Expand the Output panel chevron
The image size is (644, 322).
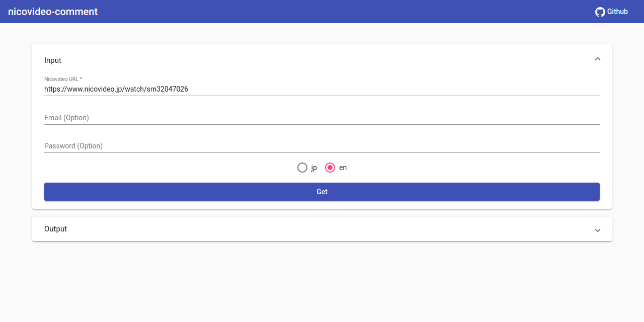[x=598, y=230]
